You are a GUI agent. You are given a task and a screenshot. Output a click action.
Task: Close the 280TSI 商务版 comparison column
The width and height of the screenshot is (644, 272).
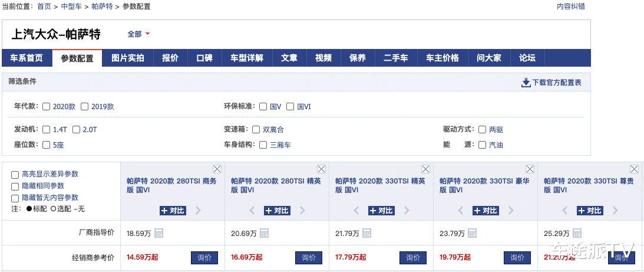[x=217, y=169]
